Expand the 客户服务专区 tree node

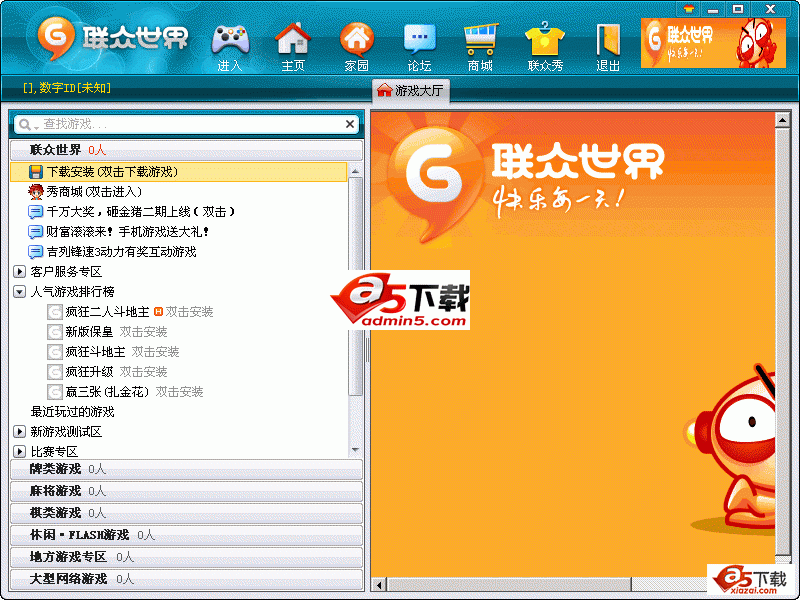click(19, 272)
